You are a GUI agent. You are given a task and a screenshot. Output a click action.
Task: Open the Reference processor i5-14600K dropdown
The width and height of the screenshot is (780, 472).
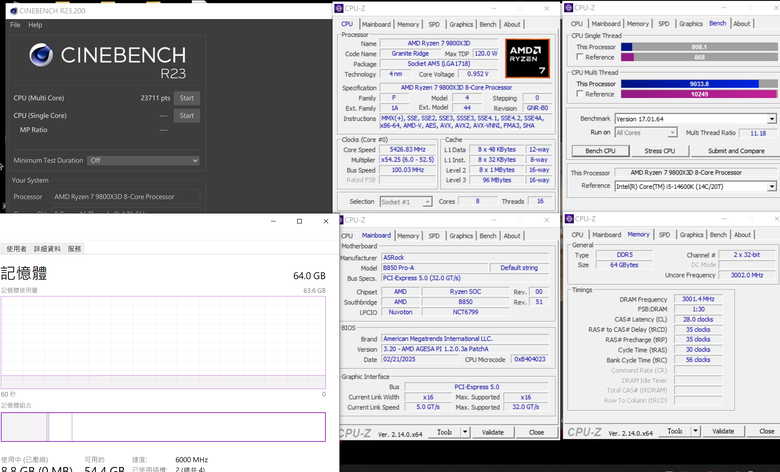click(695, 187)
